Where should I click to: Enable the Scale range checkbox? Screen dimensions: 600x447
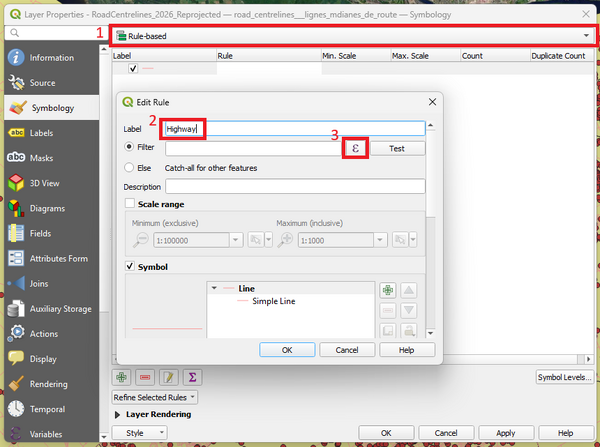pyautogui.click(x=130, y=203)
